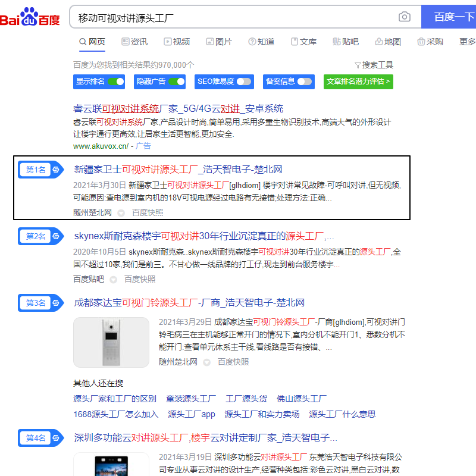The height and width of the screenshot is (476, 476).
Task: Open skynex斯耐克森楼宇可视对讲 result title
Action: point(204,236)
